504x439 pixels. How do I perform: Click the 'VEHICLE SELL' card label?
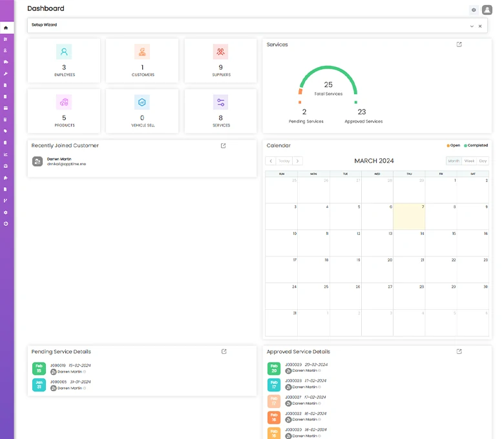click(143, 125)
